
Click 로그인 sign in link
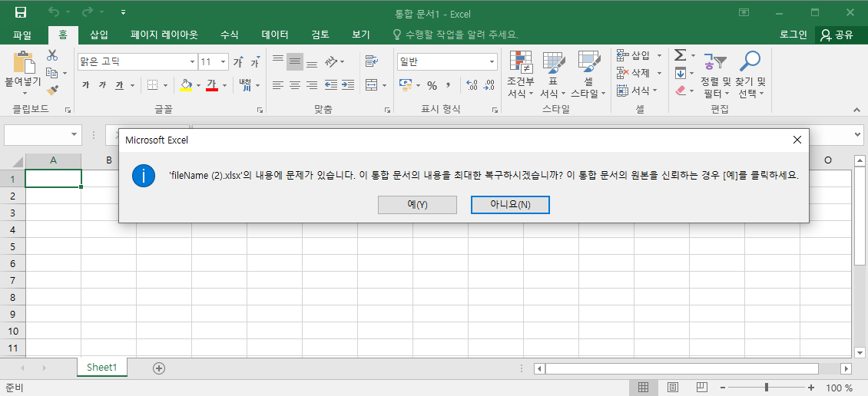[x=793, y=35]
